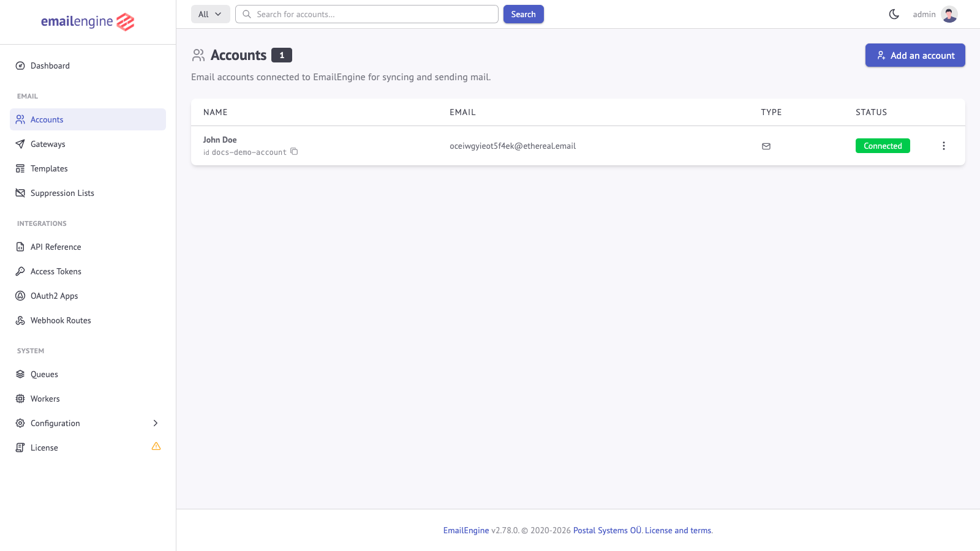Click the EmailEngine logo
Viewport: 980px width, 551px height.
point(88,22)
